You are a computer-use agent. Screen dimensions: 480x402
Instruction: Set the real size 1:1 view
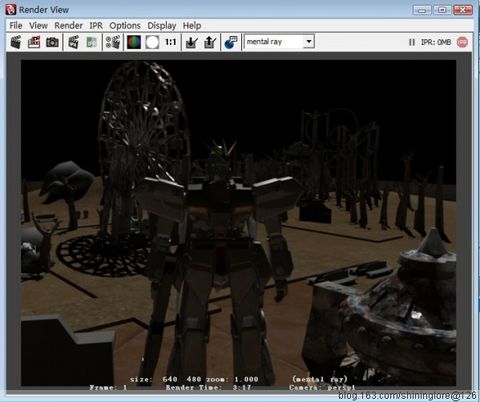pyautogui.click(x=170, y=42)
